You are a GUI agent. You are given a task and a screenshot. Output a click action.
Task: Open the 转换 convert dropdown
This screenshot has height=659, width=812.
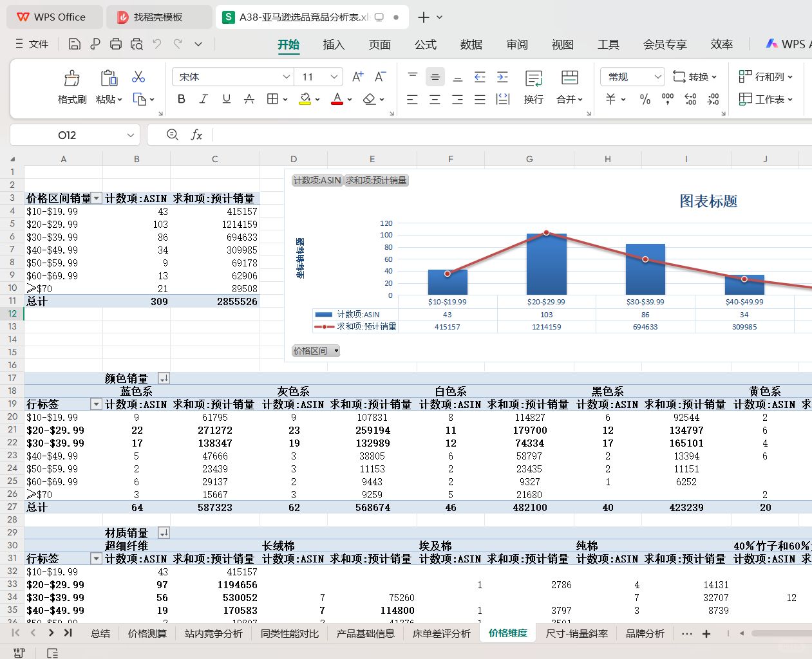pos(695,77)
